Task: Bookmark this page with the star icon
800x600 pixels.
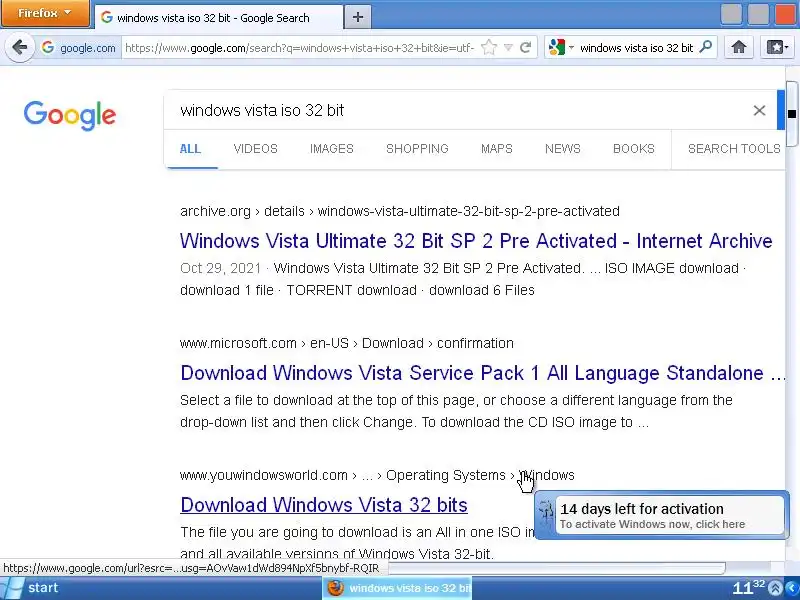Action: point(489,47)
